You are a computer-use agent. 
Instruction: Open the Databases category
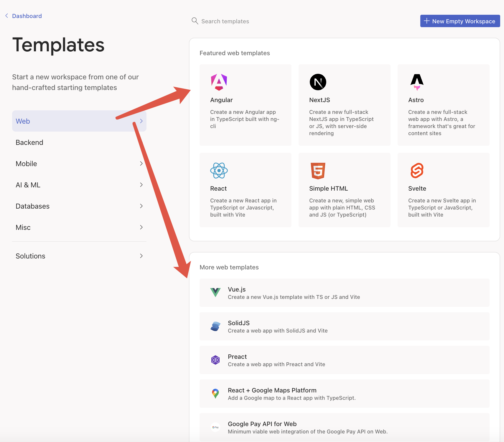click(x=79, y=206)
